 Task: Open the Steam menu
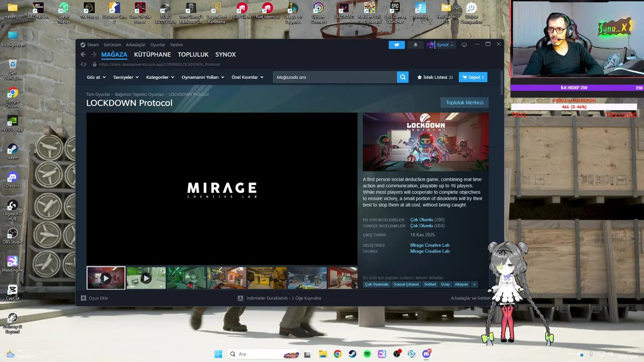[x=93, y=45]
